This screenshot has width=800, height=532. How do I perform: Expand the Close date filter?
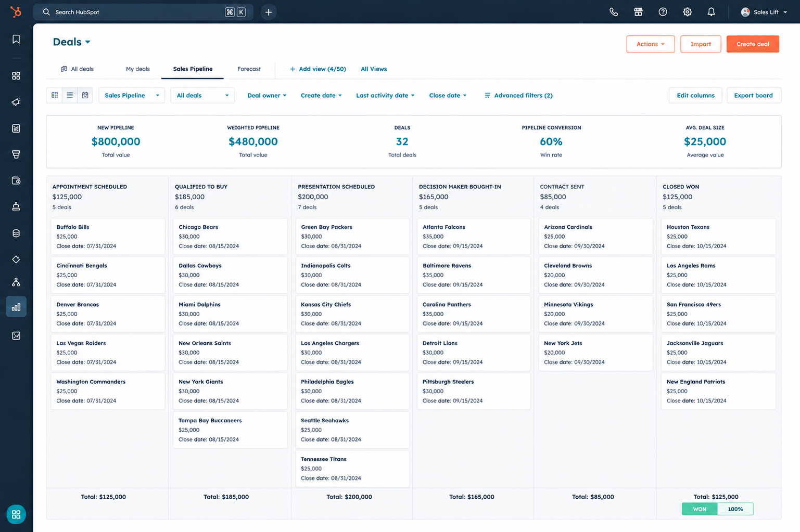(x=448, y=96)
